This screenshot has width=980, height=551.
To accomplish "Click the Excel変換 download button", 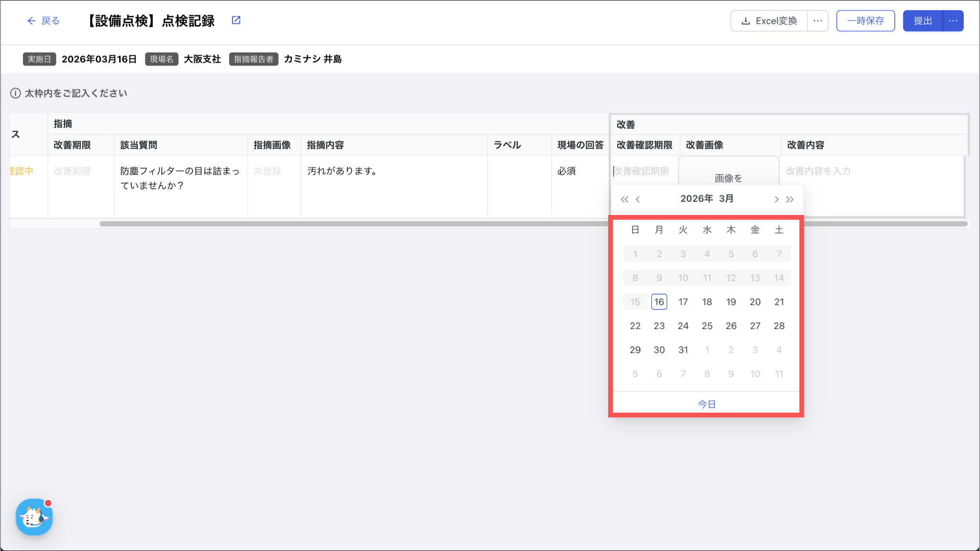I will point(769,21).
